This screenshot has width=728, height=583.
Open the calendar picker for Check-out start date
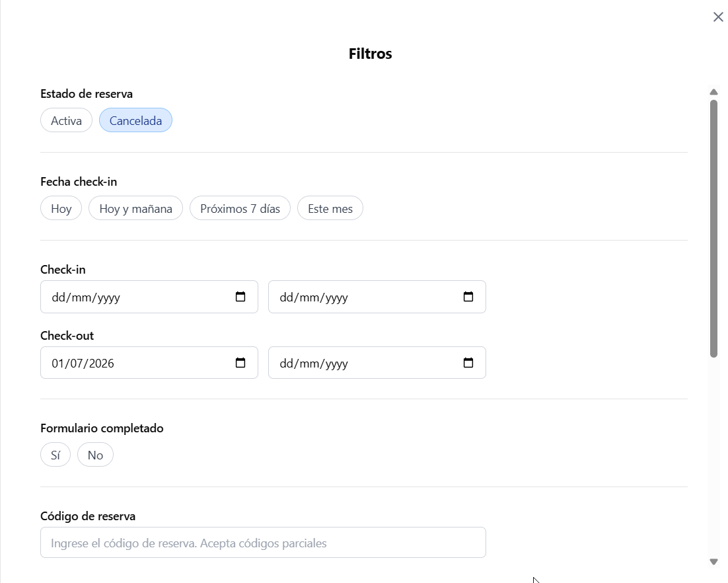point(240,363)
